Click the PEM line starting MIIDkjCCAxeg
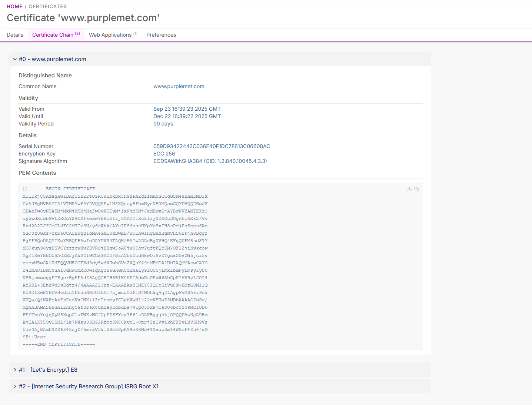 [115, 196]
